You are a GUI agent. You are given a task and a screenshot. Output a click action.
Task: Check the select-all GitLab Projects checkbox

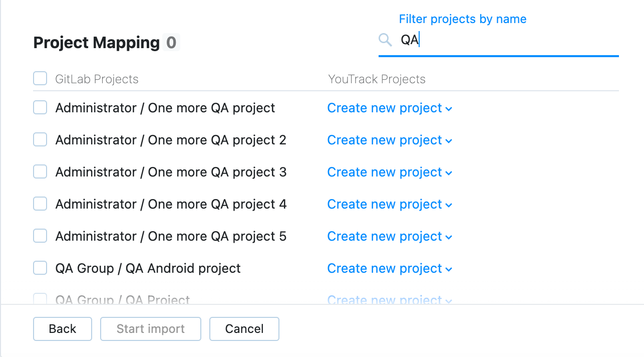click(x=40, y=78)
